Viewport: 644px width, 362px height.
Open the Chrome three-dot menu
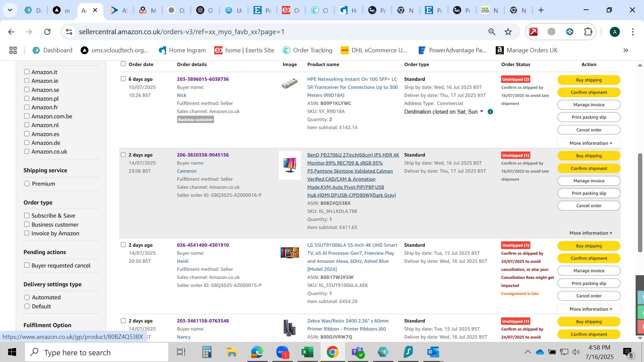click(x=633, y=32)
